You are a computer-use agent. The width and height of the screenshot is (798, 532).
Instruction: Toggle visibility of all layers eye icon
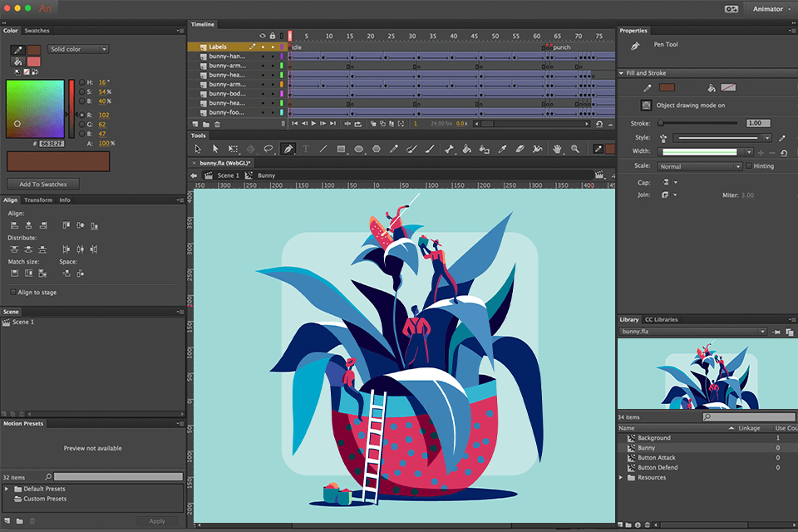pyautogui.click(x=263, y=36)
